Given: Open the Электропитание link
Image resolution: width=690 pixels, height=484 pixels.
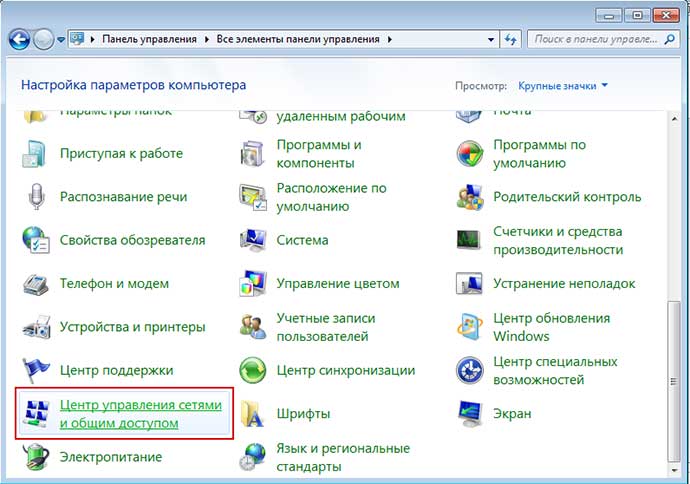Looking at the screenshot, I should tap(111, 457).
